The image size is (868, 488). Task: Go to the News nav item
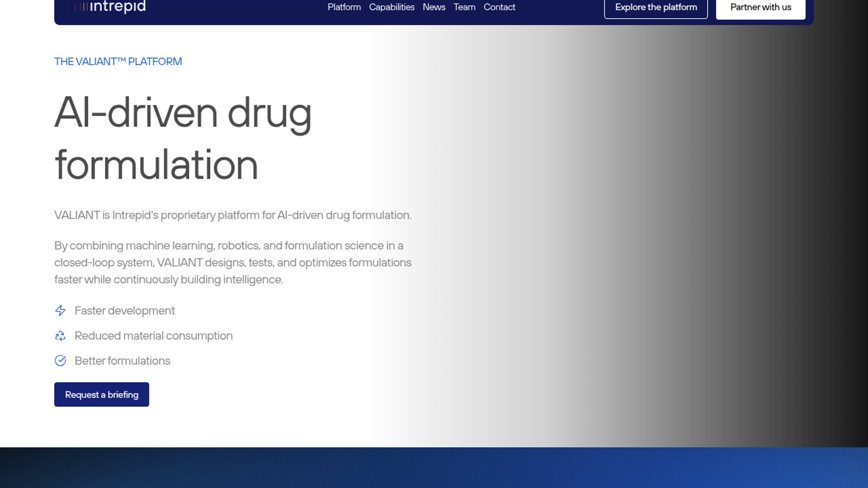[434, 7]
